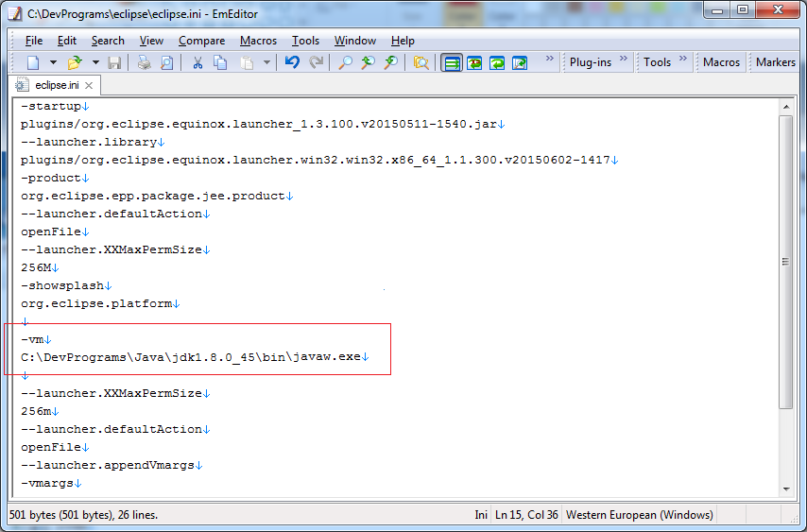Open the Compare menu

202,41
